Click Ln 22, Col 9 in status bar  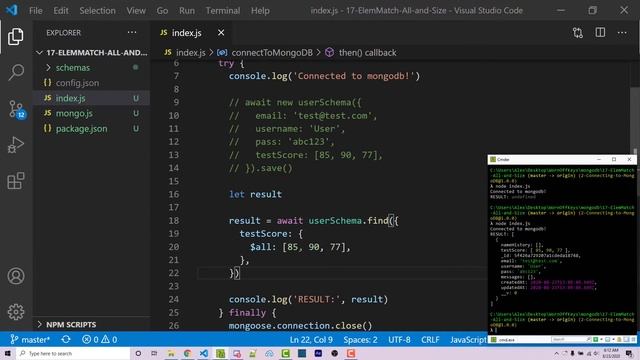coord(311,339)
